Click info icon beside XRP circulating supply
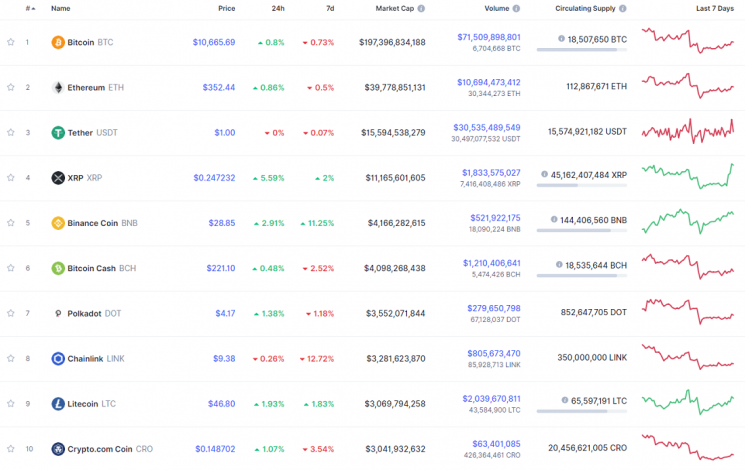The image size is (745, 470). (x=544, y=174)
